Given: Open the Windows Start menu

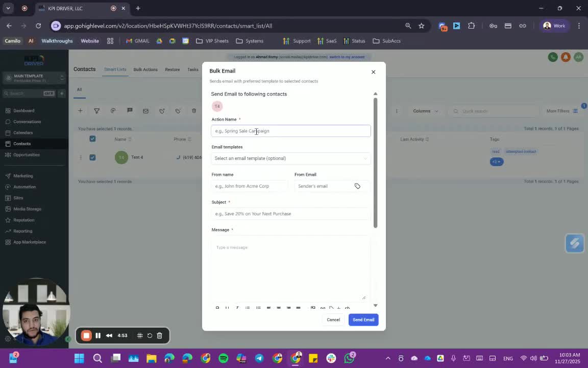Looking at the screenshot, I should click(79, 358).
